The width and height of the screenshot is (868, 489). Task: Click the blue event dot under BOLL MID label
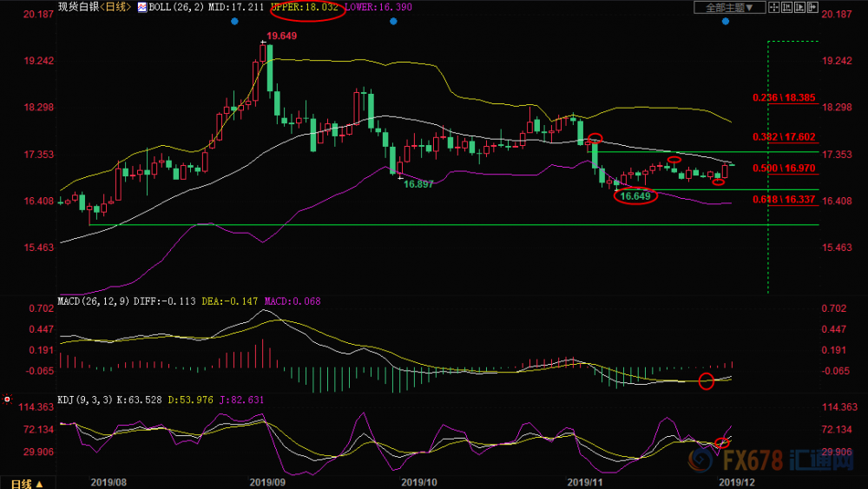point(234,22)
